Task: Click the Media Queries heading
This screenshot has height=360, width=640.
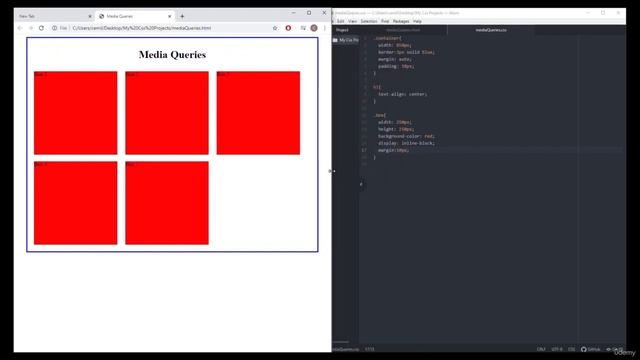Action: pos(172,55)
